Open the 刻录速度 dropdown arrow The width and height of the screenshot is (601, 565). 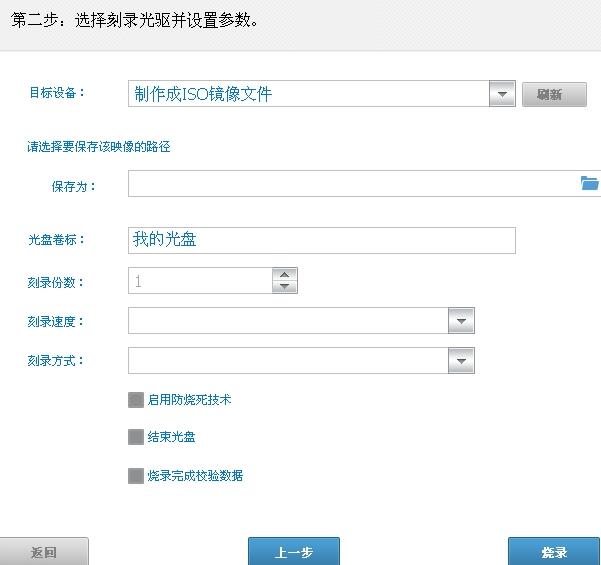point(461,320)
